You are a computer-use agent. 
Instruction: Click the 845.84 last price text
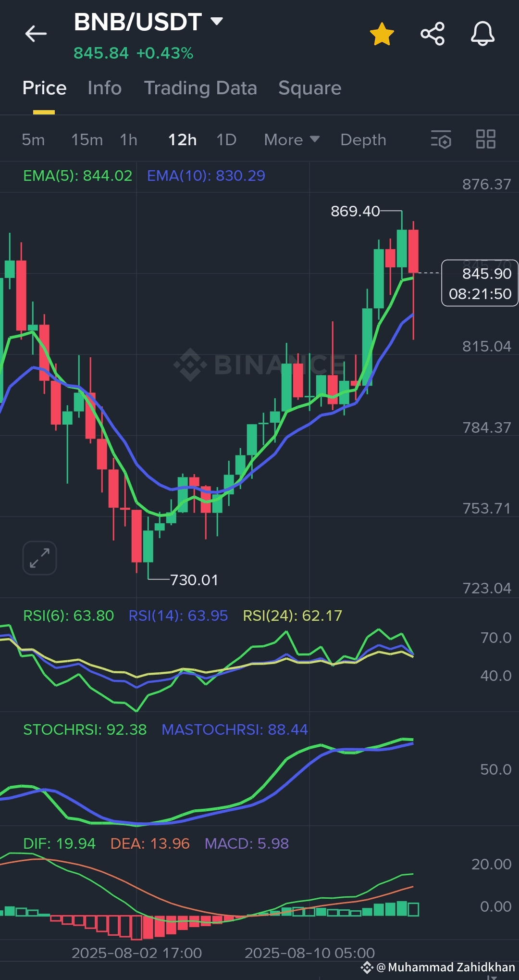pos(101,53)
